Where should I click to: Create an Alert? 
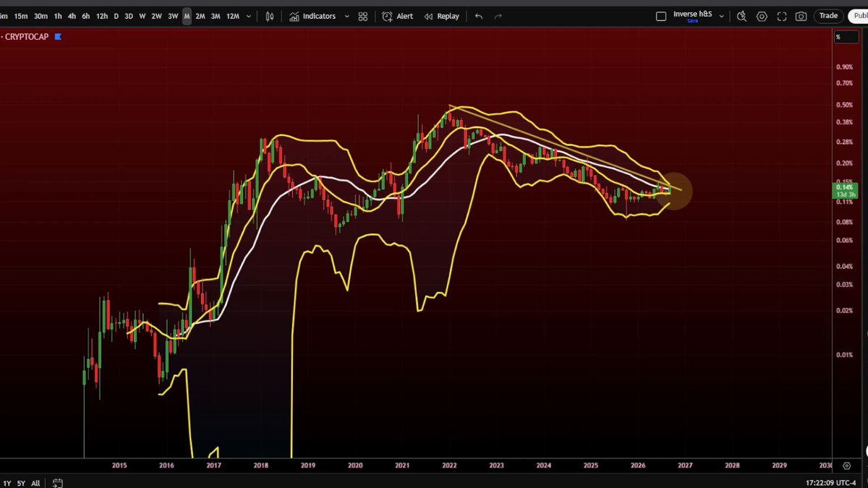pos(398,16)
